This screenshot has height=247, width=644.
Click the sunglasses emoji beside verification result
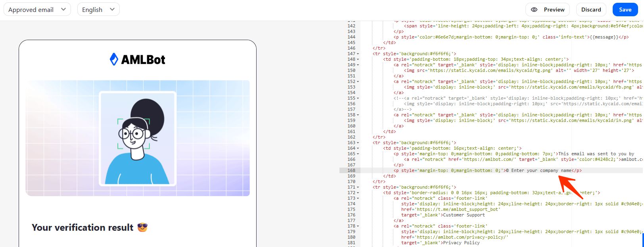142,228
